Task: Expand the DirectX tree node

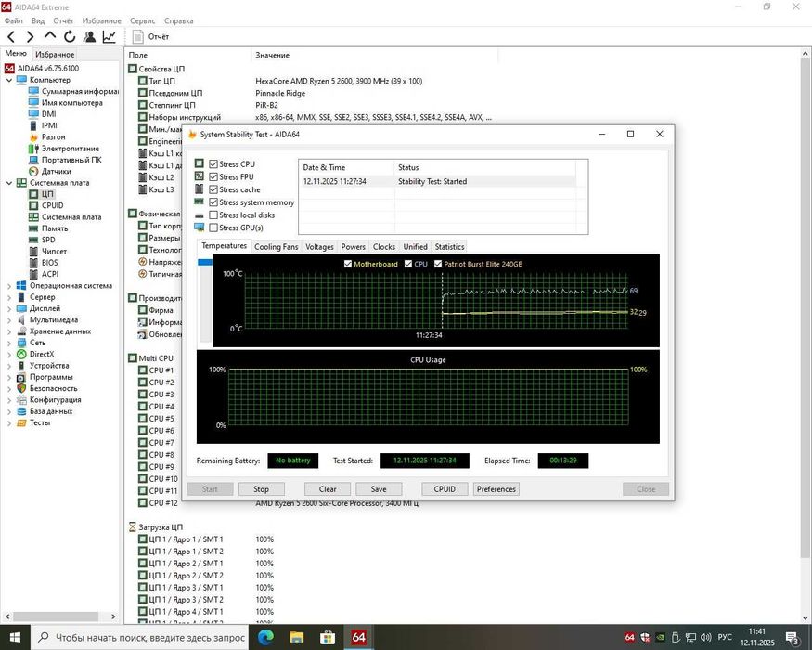Action: coord(8,355)
